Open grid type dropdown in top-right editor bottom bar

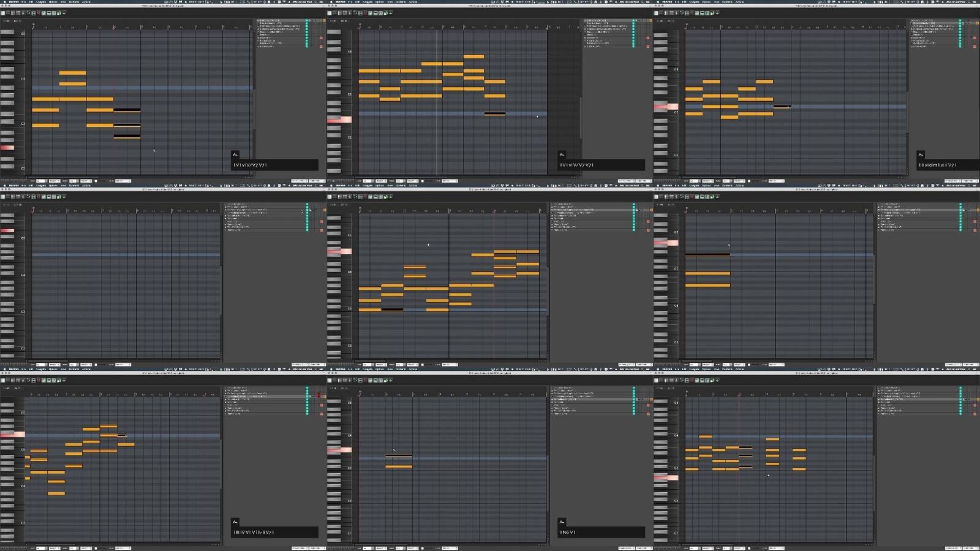[x=707, y=181]
